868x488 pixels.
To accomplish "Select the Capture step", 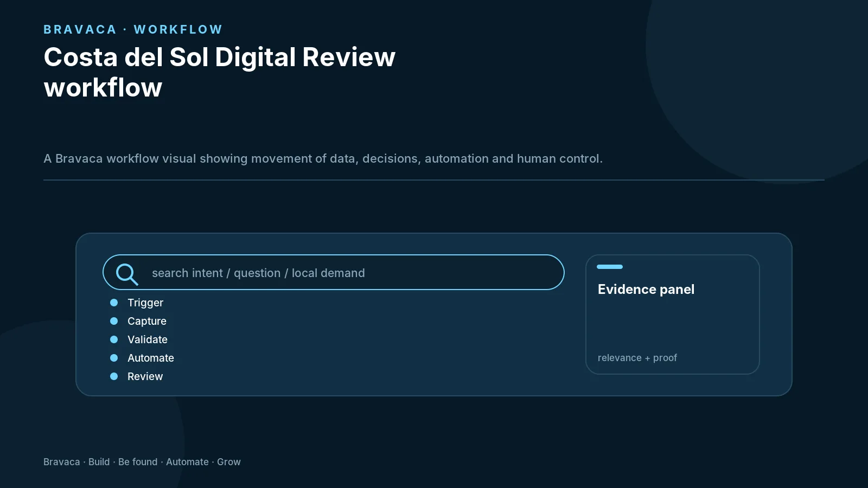I will coord(138,321).
